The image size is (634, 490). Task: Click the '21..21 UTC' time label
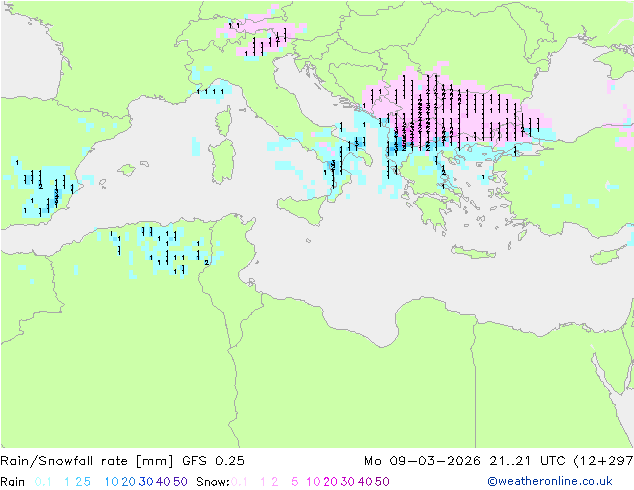[526, 461]
